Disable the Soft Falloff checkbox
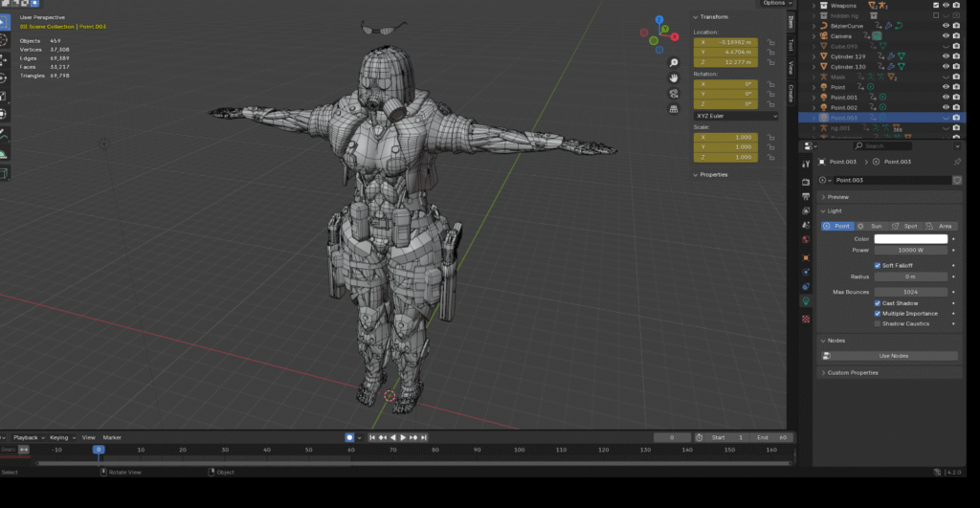Image resolution: width=980 pixels, height=508 pixels. (x=878, y=265)
